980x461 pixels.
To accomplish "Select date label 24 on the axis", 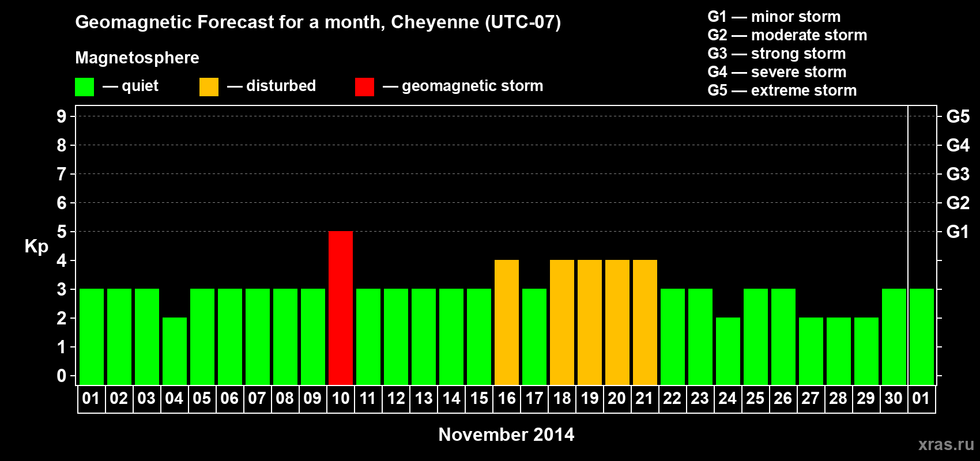I will tap(728, 399).
